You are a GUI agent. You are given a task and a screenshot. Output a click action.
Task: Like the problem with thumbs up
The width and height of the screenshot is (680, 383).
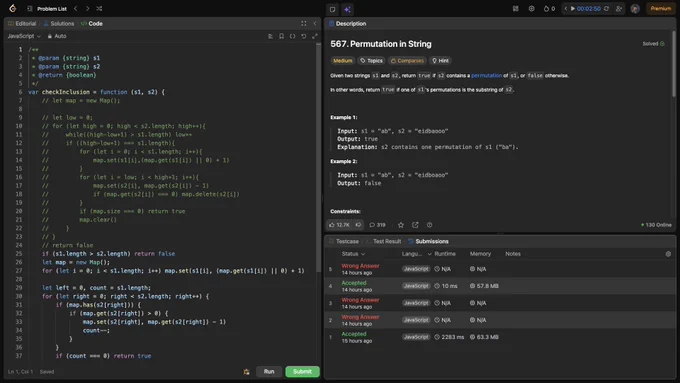(339, 225)
